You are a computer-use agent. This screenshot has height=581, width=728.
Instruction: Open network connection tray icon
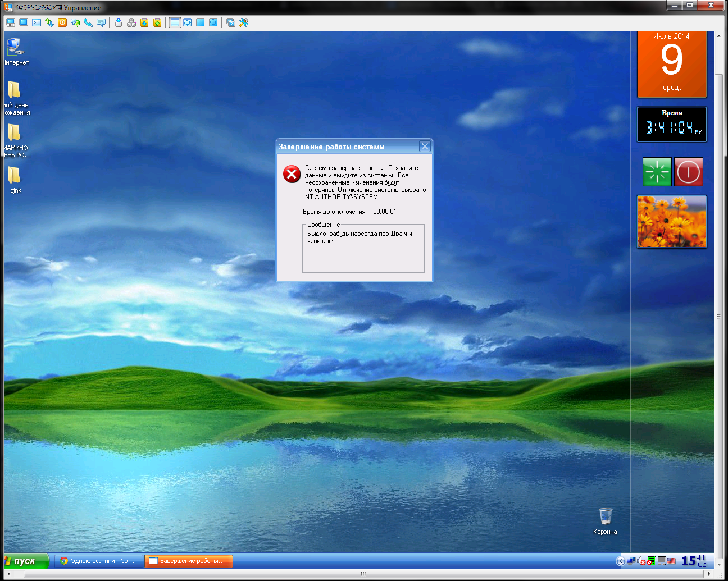tap(632, 560)
